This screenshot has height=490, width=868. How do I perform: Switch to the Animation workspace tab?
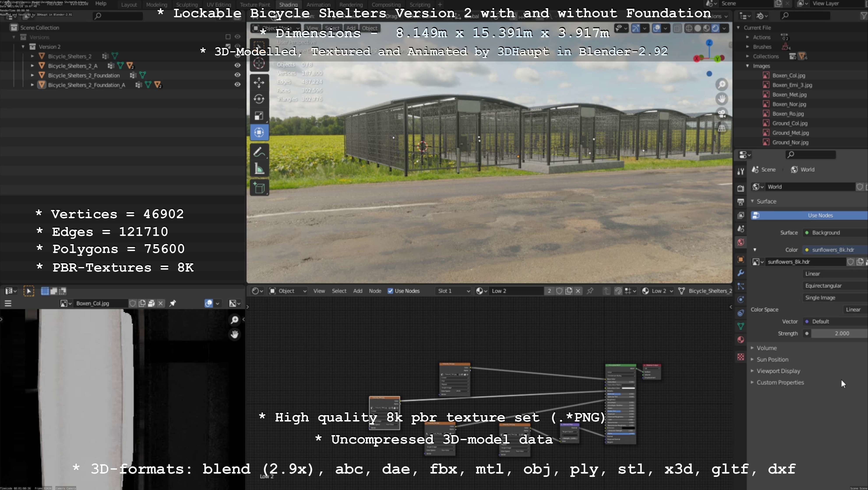tap(318, 5)
